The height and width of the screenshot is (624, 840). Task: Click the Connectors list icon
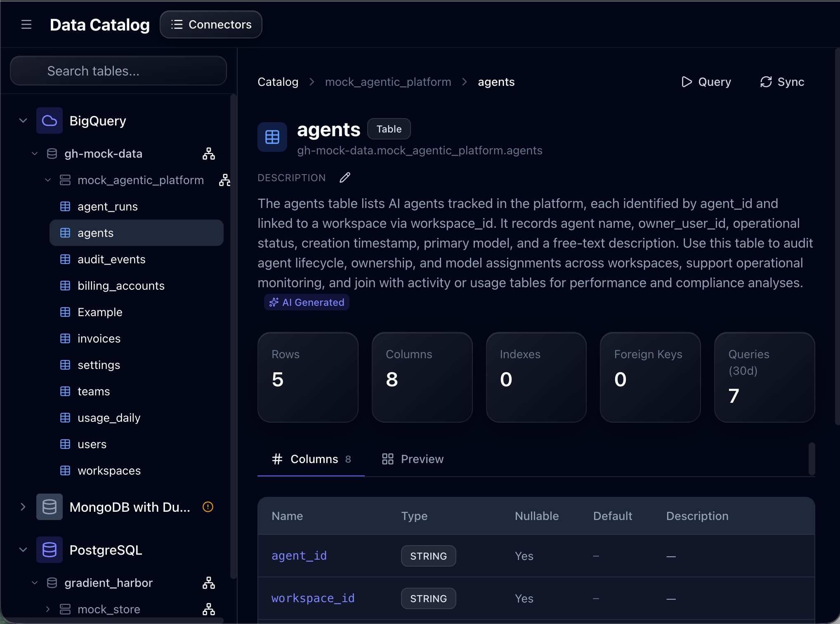click(176, 24)
